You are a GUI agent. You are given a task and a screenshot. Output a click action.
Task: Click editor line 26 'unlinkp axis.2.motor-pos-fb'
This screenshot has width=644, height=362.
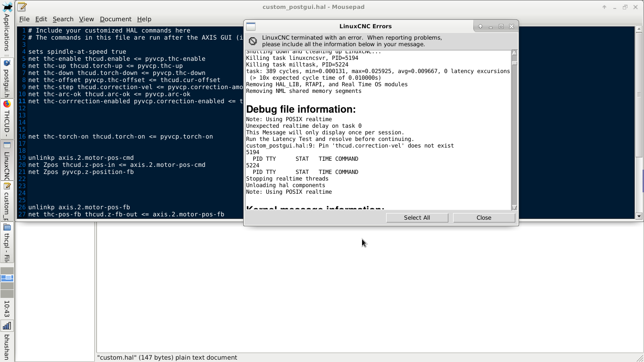pos(79,207)
